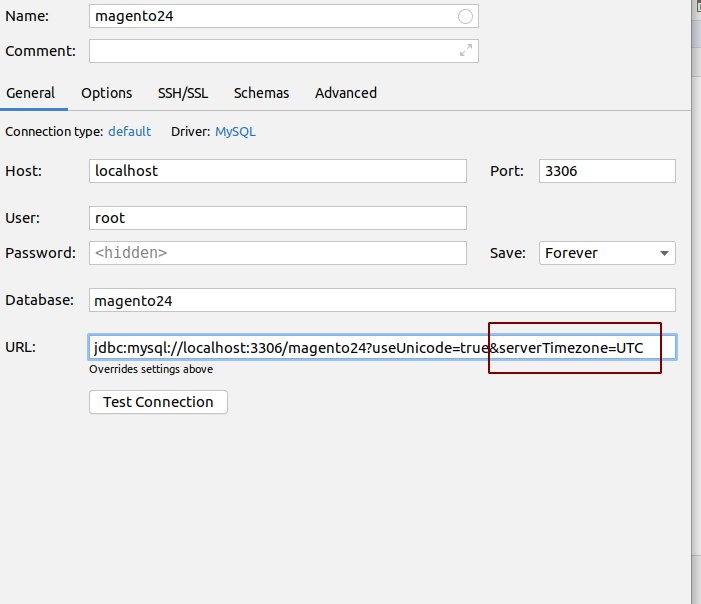This screenshot has height=604, width=701.
Task: Click the Test Connection button
Action: tap(158, 402)
